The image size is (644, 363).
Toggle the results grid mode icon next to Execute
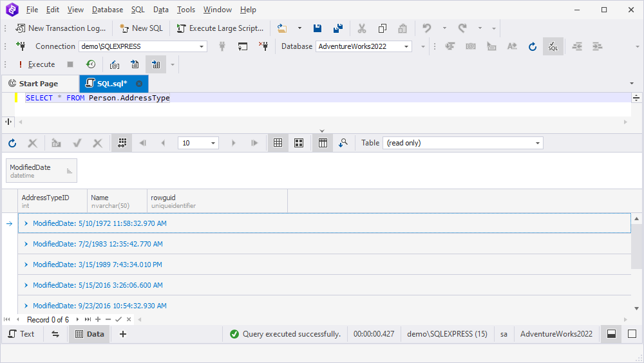point(156,64)
